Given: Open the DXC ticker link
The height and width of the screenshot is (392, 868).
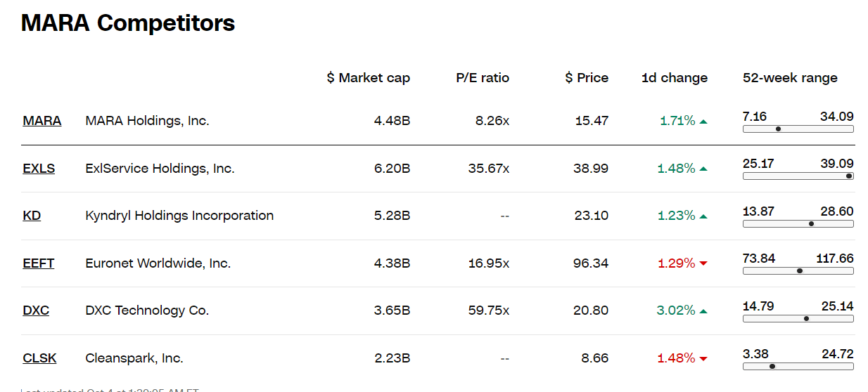Looking at the screenshot, I should click(36, 311).
